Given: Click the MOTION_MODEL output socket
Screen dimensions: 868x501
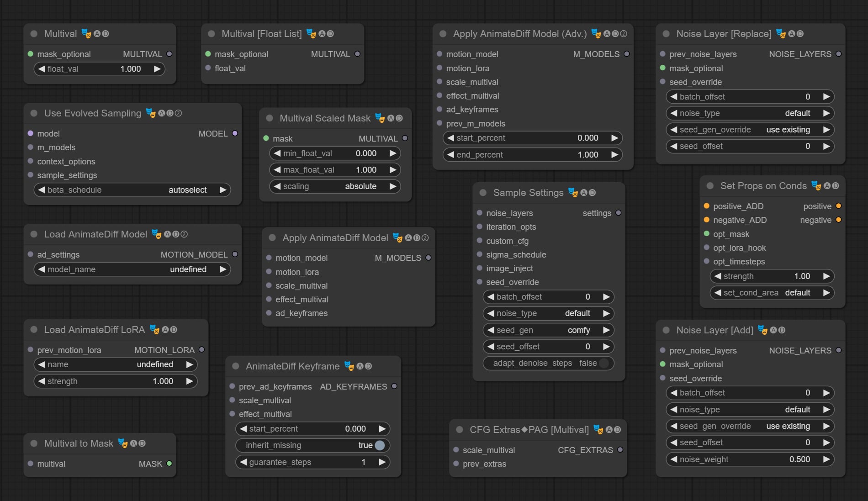Looking at the screenshot, I should click(x=235, y=254).
